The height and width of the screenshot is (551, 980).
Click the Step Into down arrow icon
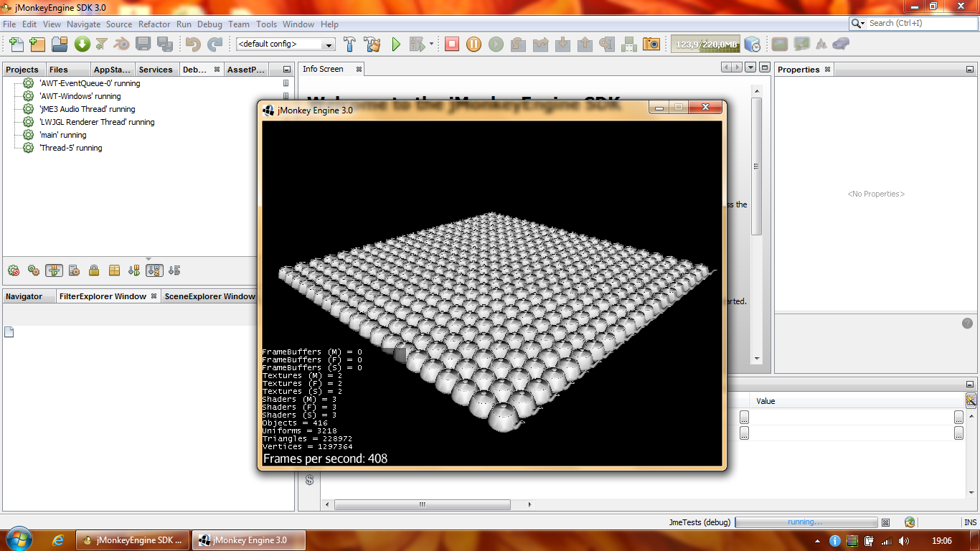pos(562,44)
